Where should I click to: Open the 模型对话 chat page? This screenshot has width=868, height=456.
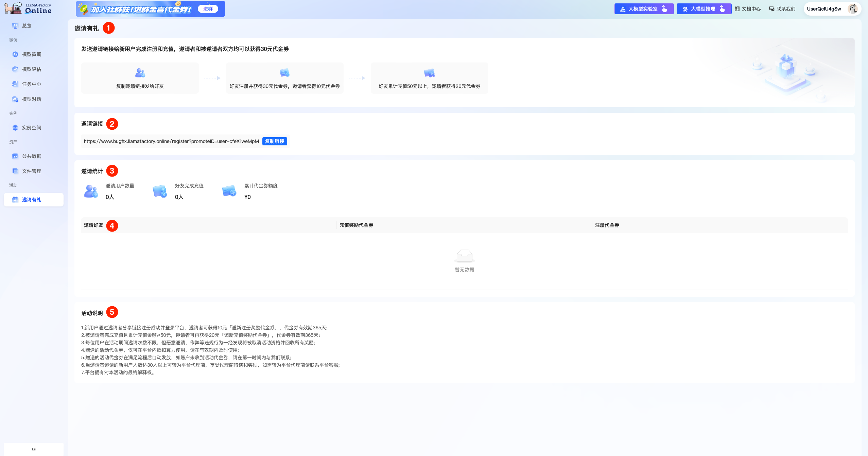[x=31, y=99]
